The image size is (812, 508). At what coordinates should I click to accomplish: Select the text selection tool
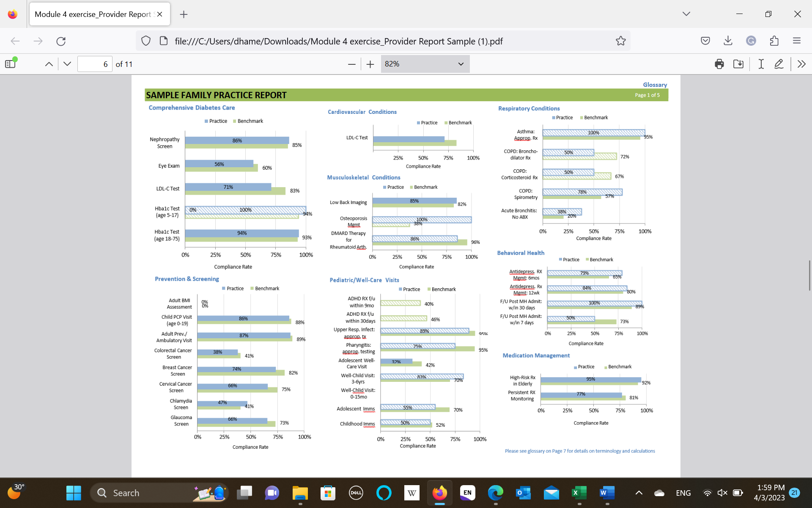point(760,64)
